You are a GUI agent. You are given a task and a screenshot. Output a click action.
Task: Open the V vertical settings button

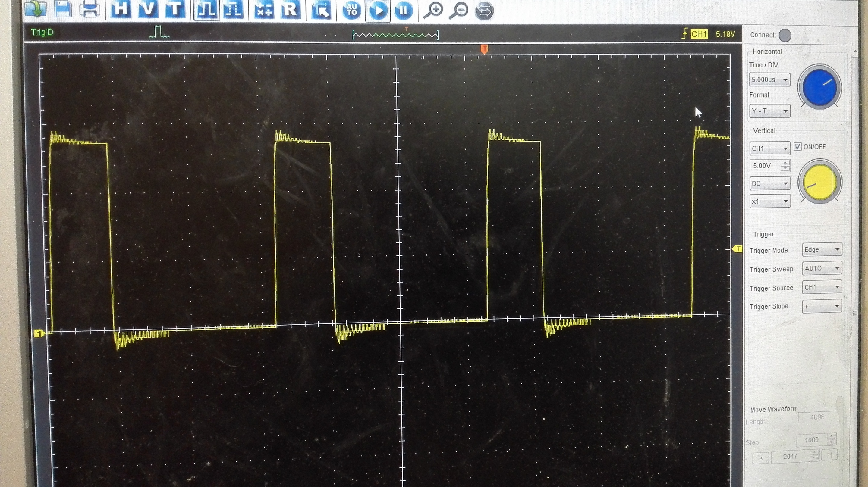click(x=148, y=8)
